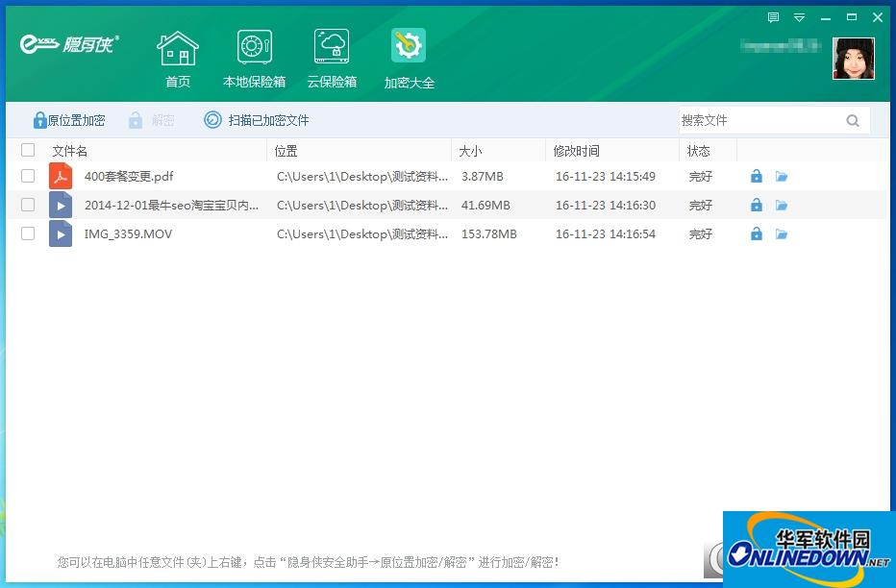This screenshot has height=588, width=896.
Task: Check the box for IMG_3359.MOV
Action: pyautogui.click(x=28, y=233)
